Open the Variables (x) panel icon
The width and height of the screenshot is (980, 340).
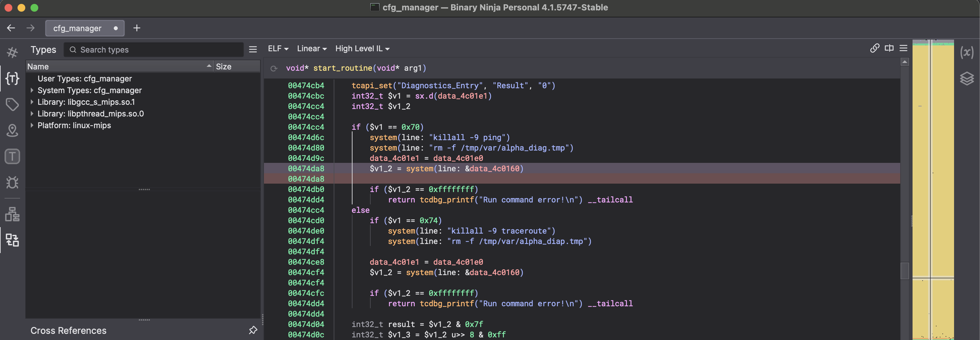[966, 52]
